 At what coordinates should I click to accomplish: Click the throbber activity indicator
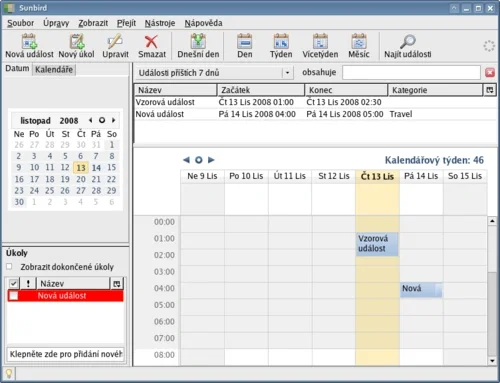[x=489, y=46]
